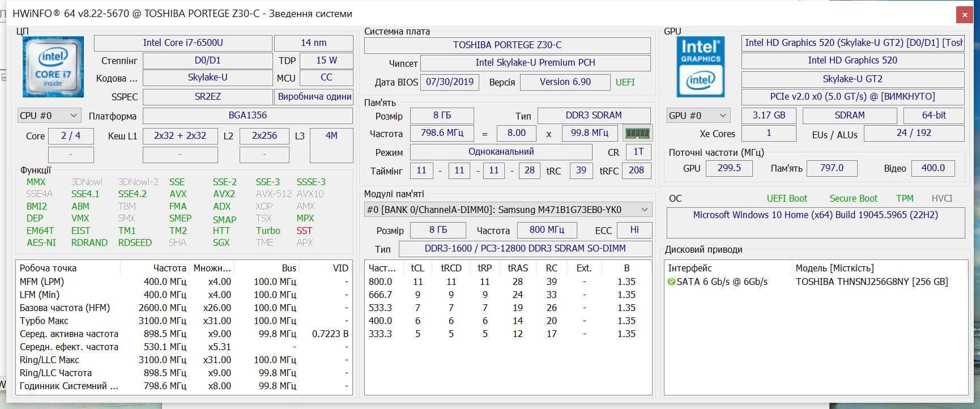
Task: Click the Turbo feature flag
Action: [x=268, y=231]
